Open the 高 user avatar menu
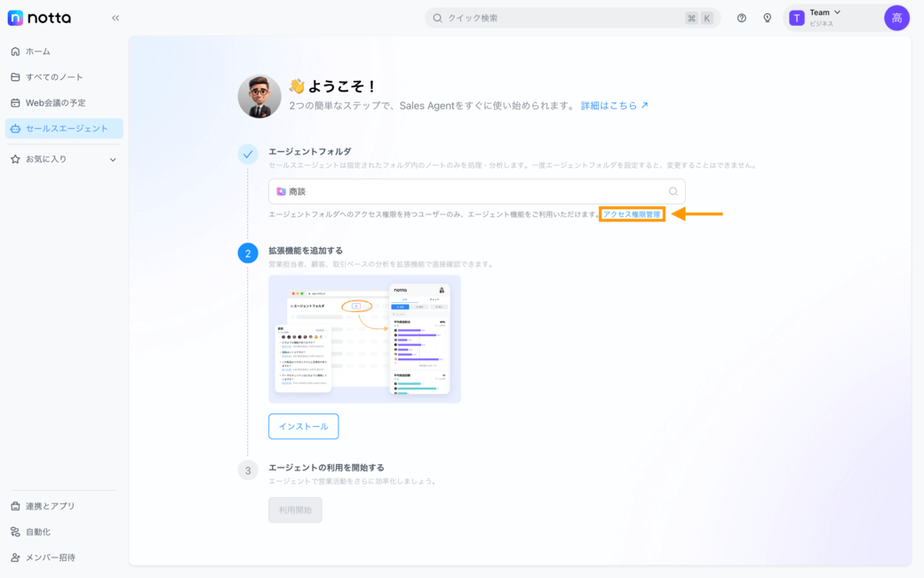 [896, 18]
